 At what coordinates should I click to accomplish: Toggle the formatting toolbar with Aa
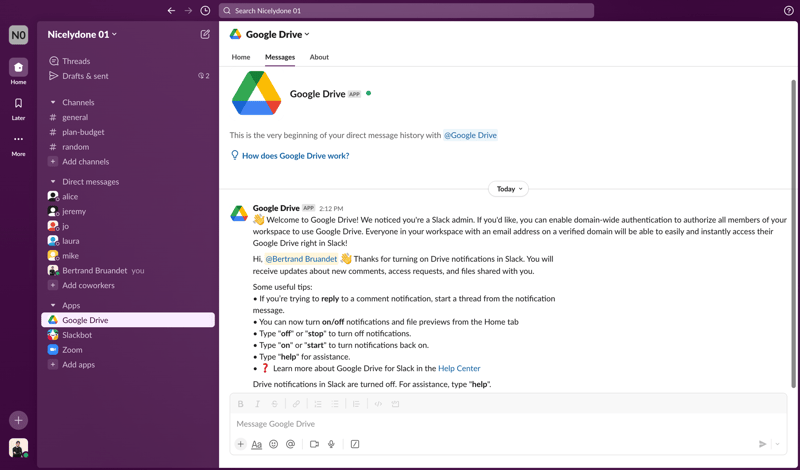point(257,444)
